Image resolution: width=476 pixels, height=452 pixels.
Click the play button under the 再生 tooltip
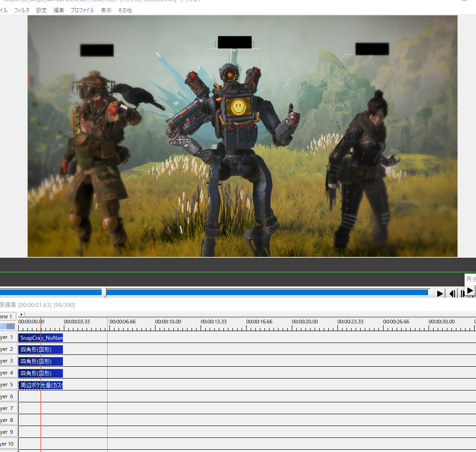(470, 291)
